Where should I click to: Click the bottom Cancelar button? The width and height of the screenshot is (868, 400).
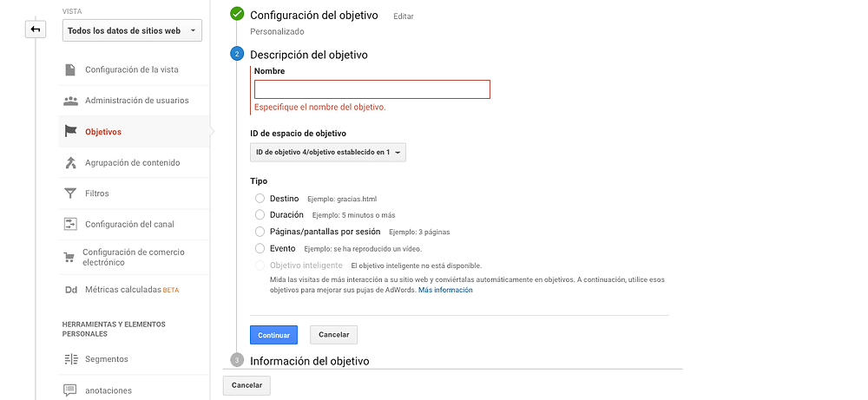click(x=247, y=385)
